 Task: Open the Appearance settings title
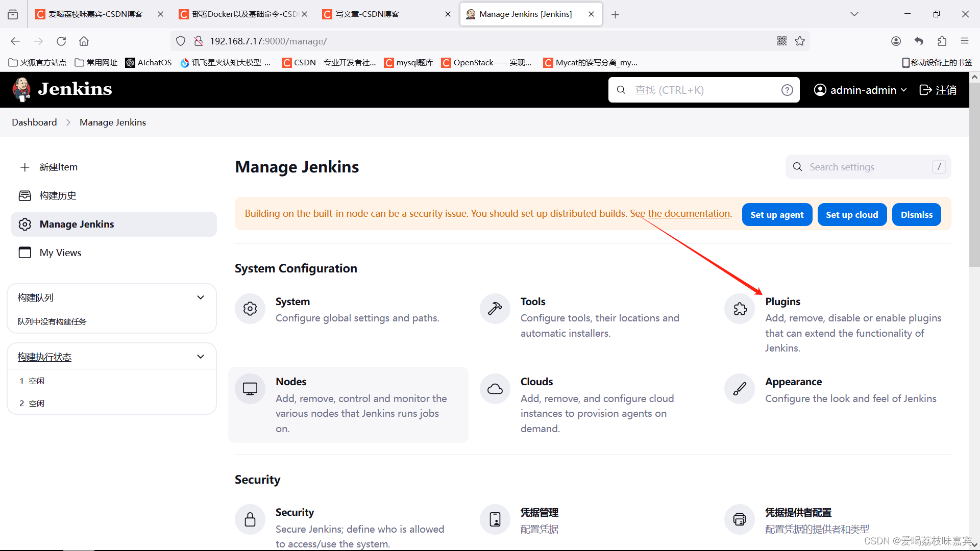pos(793,382)
